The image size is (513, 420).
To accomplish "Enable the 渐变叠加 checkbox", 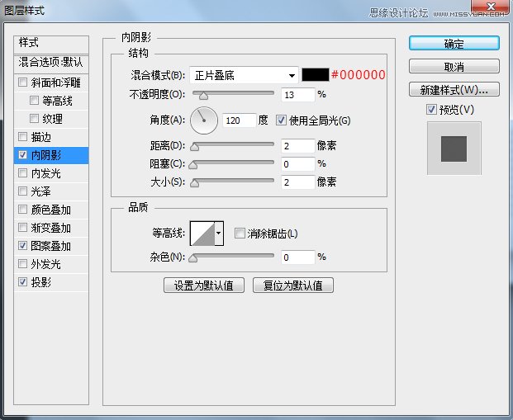I will click(x=22, y=228).
